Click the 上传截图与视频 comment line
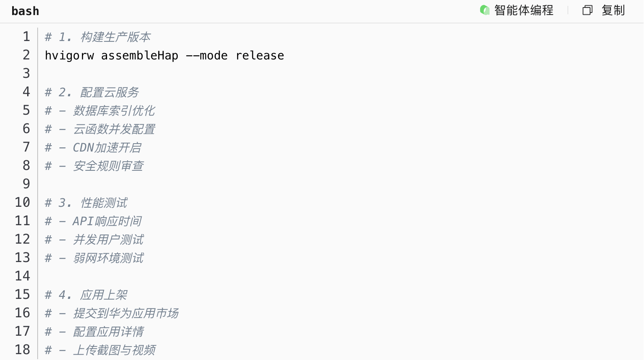Viewport: 644px width, 360px height. tap(114, 350)
